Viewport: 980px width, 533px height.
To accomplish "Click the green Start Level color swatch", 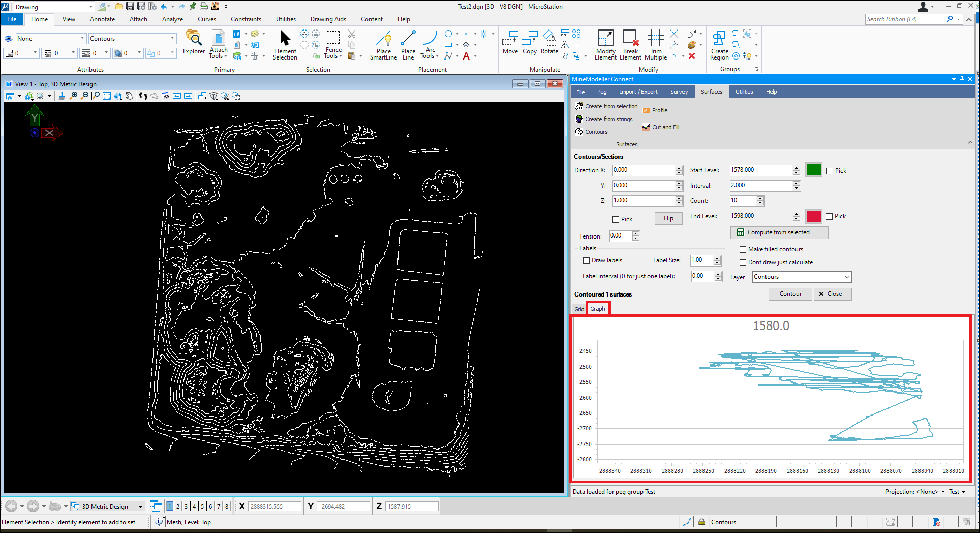I will pyautogui.click(x=813, y=170).
